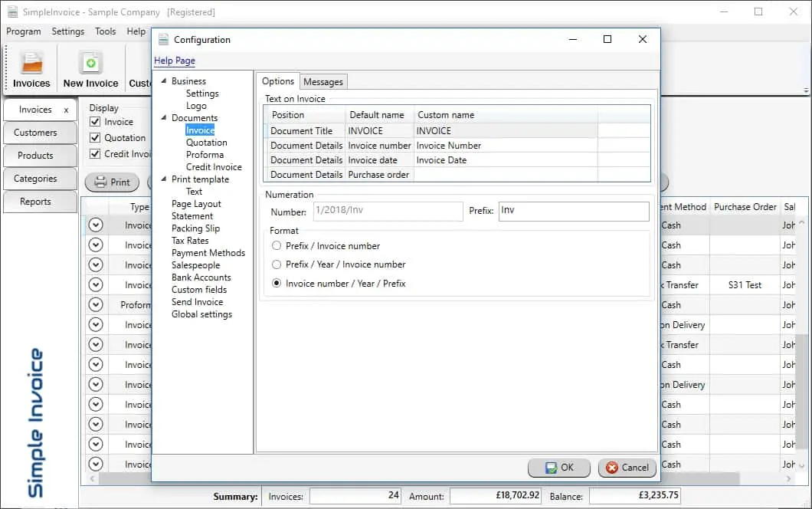Open the Help menu

pos(136,31)
